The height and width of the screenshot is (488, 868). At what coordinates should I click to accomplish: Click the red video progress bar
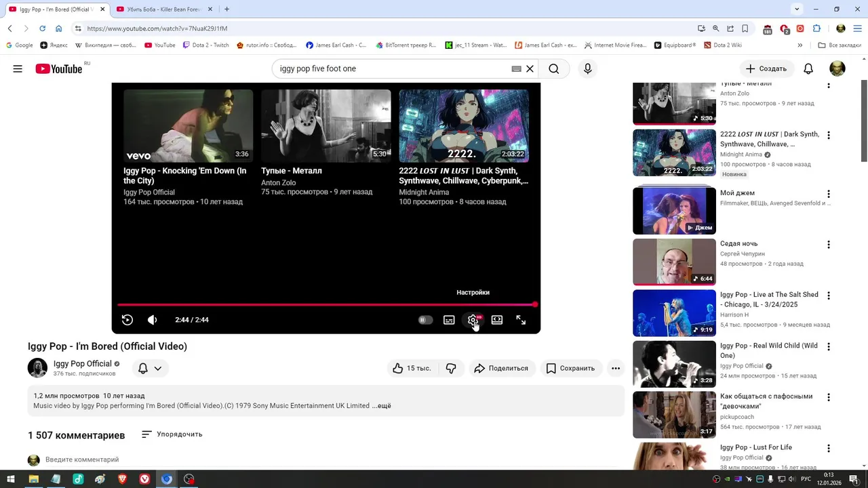point(326,304)
